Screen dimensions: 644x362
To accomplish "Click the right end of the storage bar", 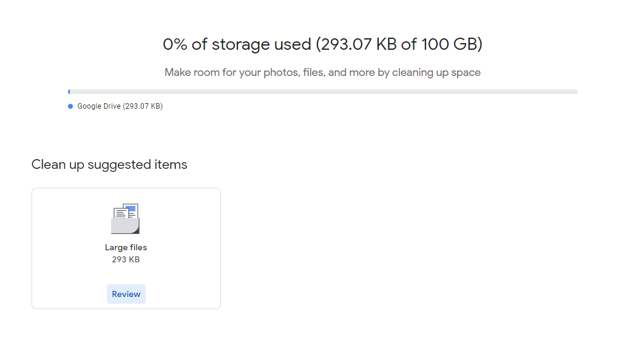I will 575,92.
